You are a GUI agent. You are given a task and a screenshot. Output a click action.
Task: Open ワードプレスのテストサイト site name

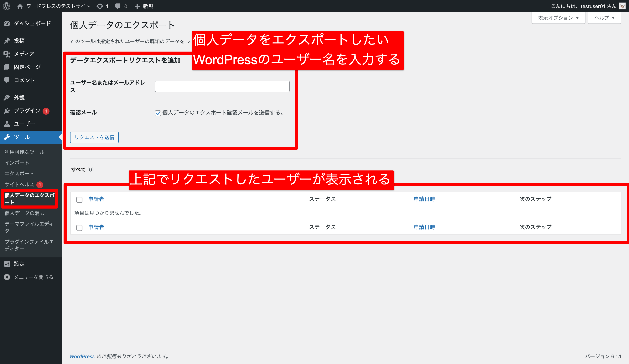coord(58,6)
